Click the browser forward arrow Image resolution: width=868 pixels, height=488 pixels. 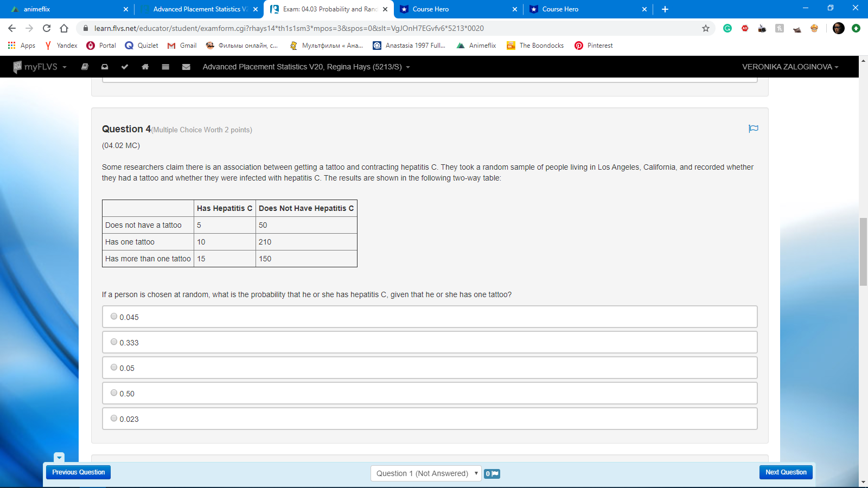[x=29, y=28]
